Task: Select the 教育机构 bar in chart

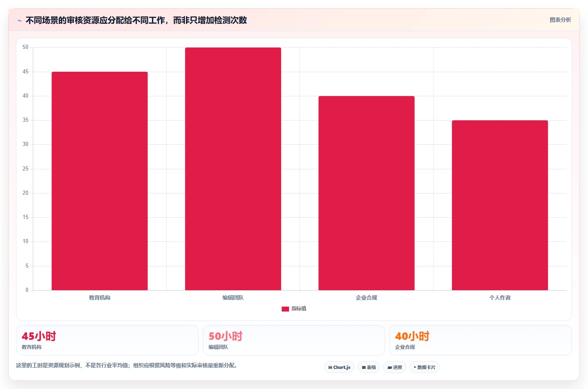Action: pyautogui.click(x=100, y=181)
